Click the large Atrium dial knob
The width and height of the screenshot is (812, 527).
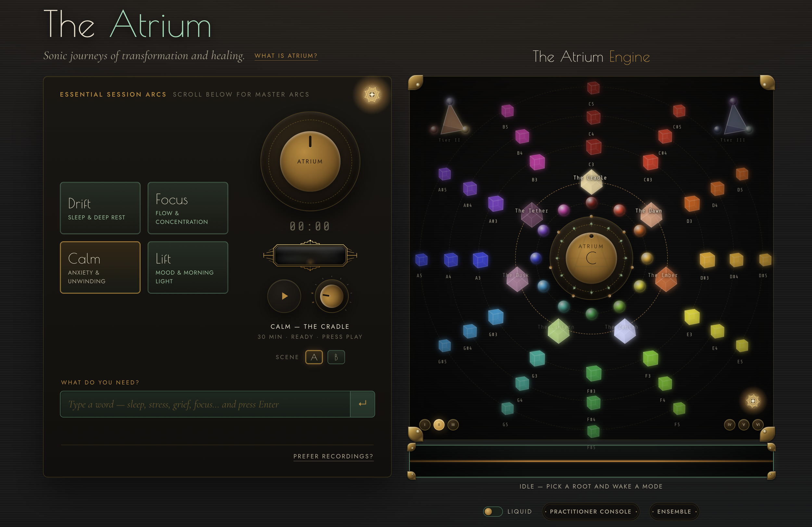pyautogui.click(x=310, y=161)
